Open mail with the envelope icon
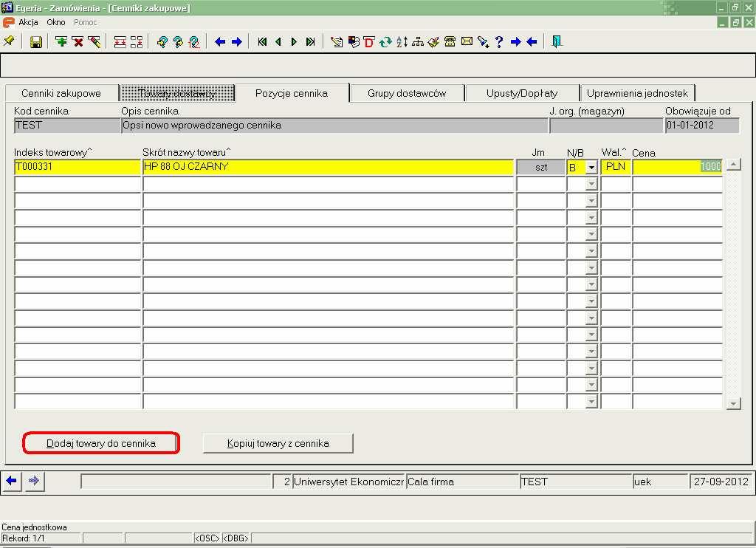The width and height of the screenshot is (756, 548). click(467, 42)
